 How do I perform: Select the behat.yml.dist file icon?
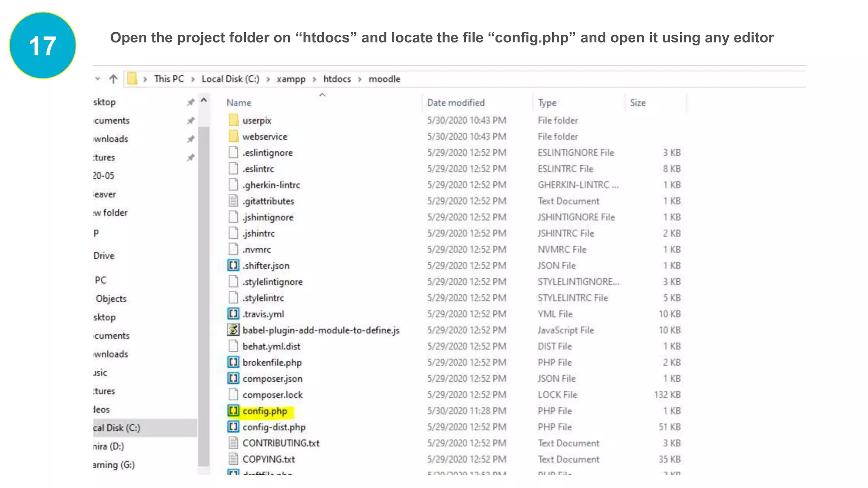[233, 346]
